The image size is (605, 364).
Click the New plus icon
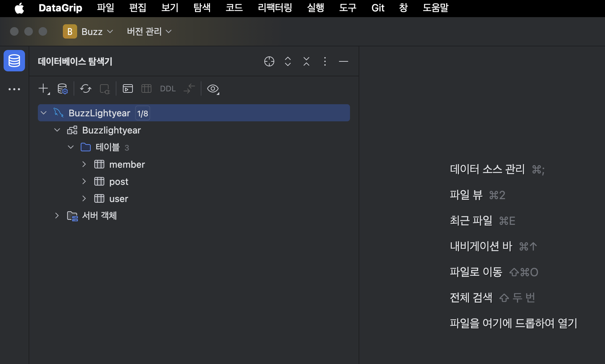pos(44,89)
